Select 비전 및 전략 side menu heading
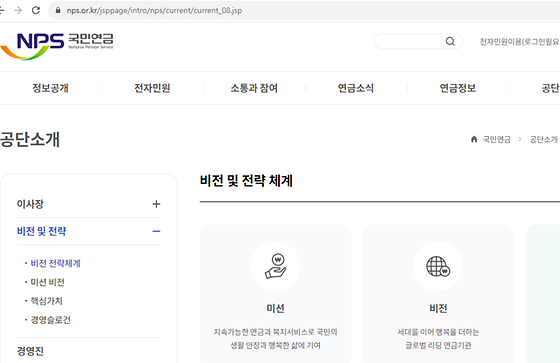 tap(41, 231)
